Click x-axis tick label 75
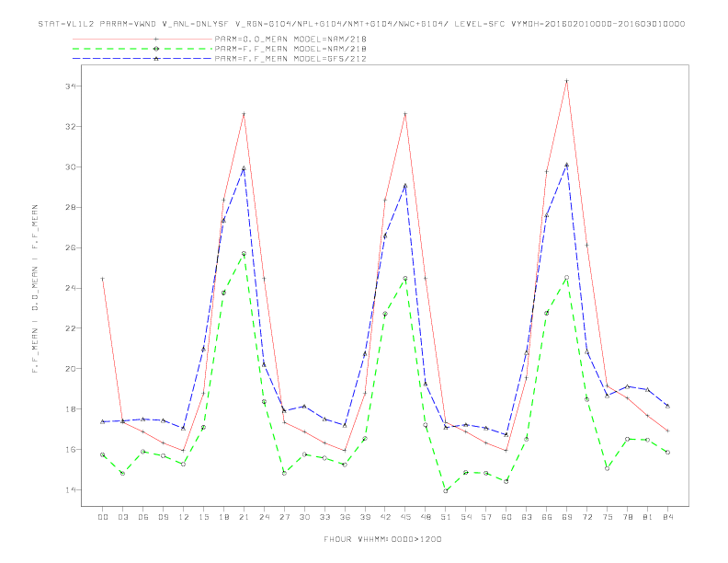This screenshot has width=728, height=563. [x=607, y=517]
